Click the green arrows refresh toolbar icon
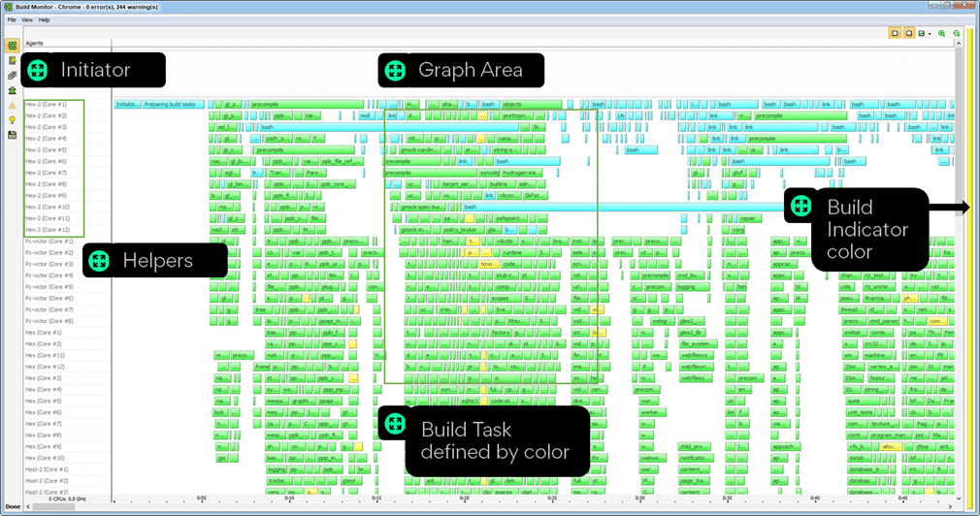 point(921,33)
